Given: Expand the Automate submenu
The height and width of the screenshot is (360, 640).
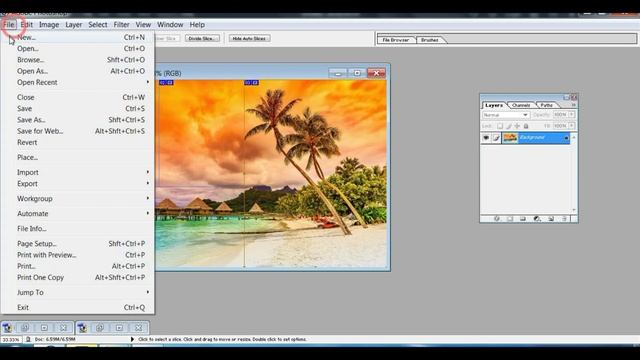Looking at the screenshot, I should click(78, 213).
